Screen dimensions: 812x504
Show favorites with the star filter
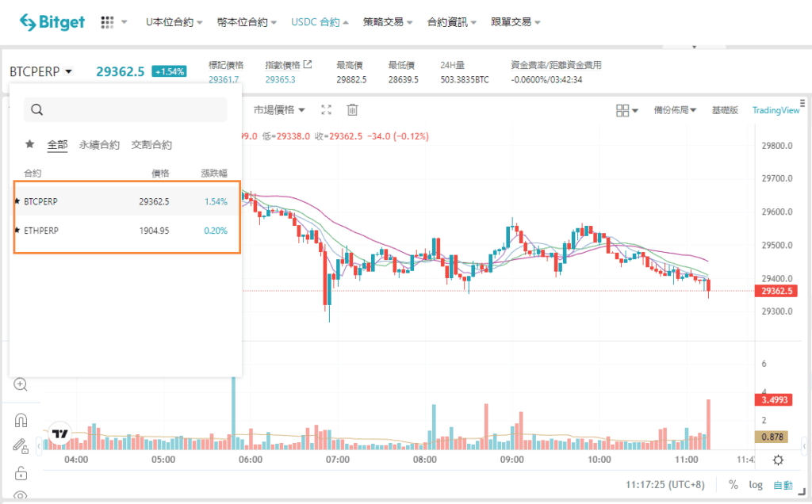(x=30, y=144)
